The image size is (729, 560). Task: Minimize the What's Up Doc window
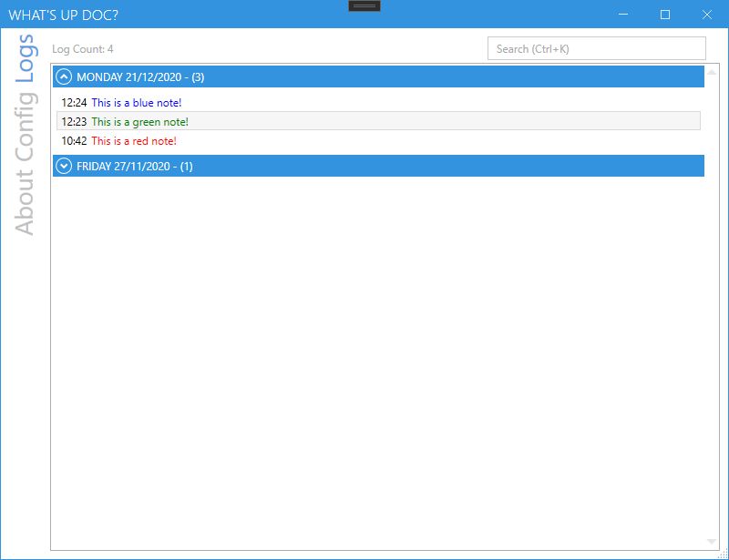click(x=624, y=15)
